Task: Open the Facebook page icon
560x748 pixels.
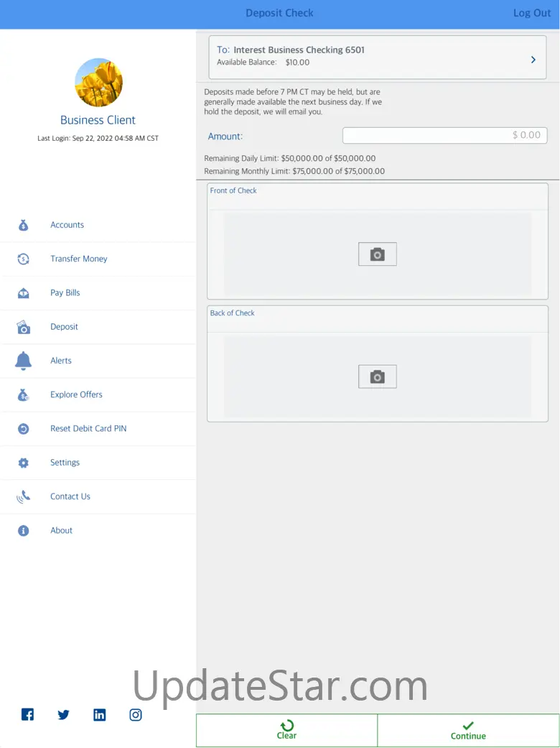Action: tap(28, 714)
